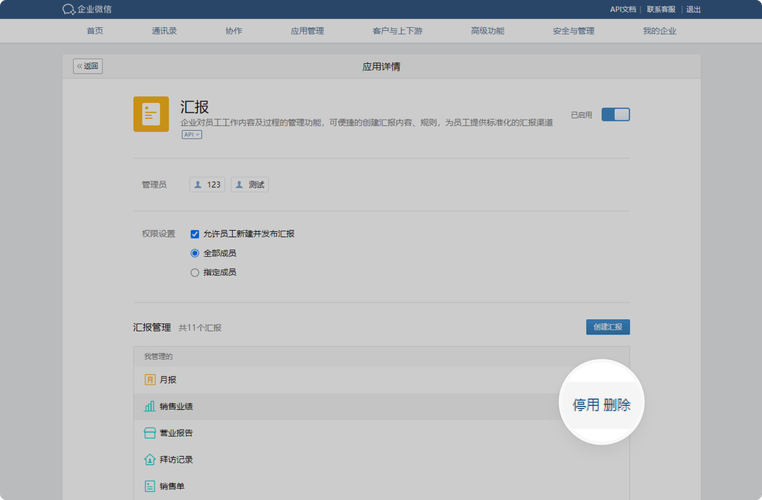
Task: Select the 月报 report icon
Action: tap(150, 380)
